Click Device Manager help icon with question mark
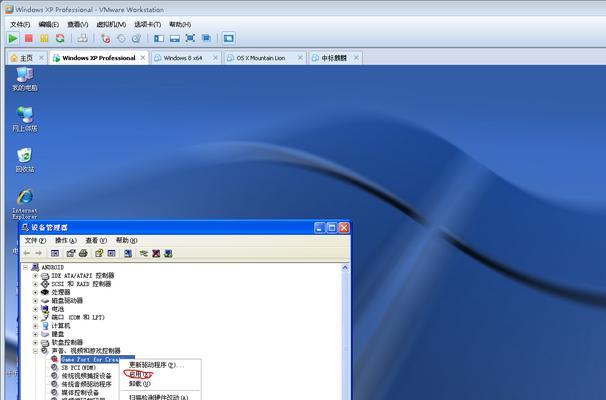The width and height of the screenshot is (606, 400). point(99,253)
